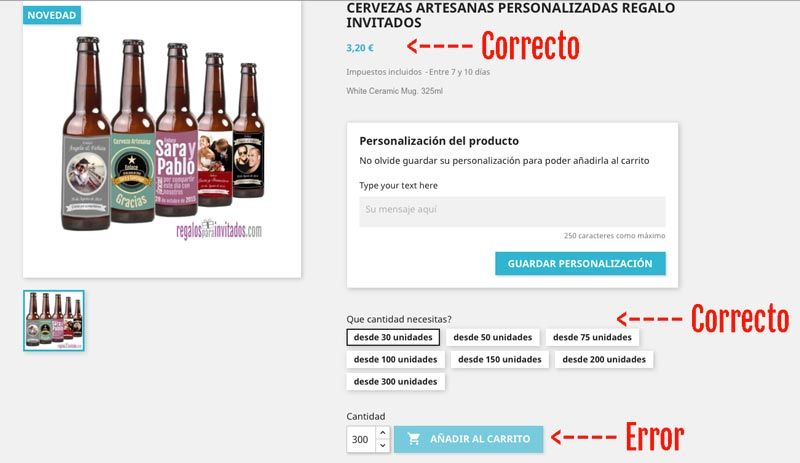The width and height of the screenshot is (800, 463).
Task: Choose the desde 50 unidades option
Action: (492, 337)
